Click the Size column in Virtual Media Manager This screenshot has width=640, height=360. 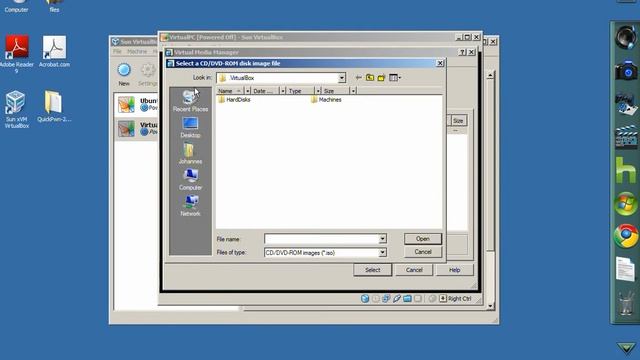(x=458, y=121)
